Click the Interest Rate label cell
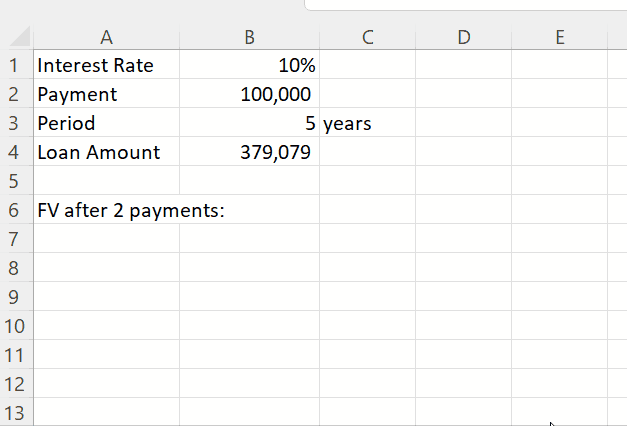 click(x=106, y=66)
